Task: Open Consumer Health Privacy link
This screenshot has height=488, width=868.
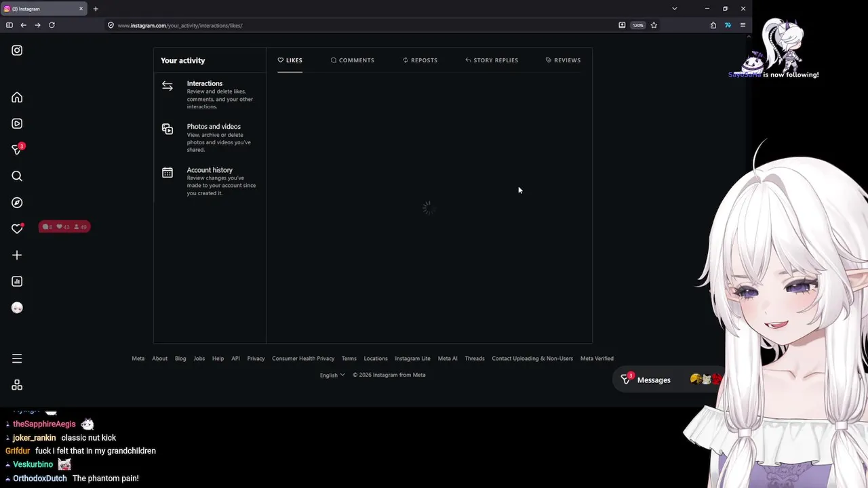Action: [303, 359]
